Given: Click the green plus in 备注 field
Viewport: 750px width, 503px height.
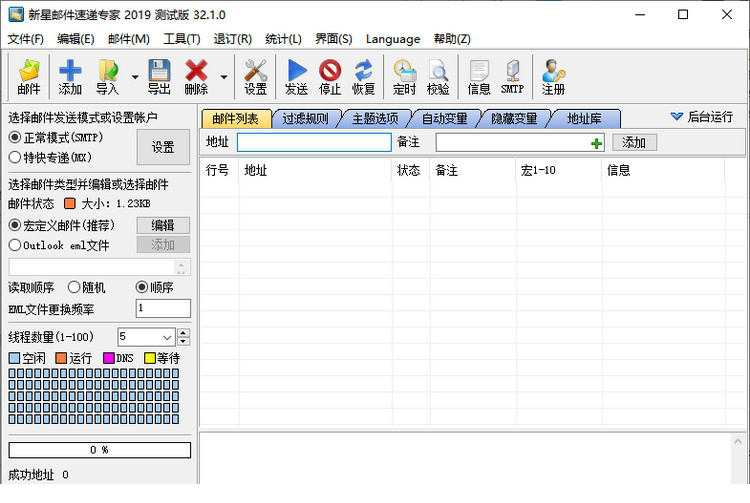Looking at the screenshot, I should pyautogui.click(x=596, y=143).
